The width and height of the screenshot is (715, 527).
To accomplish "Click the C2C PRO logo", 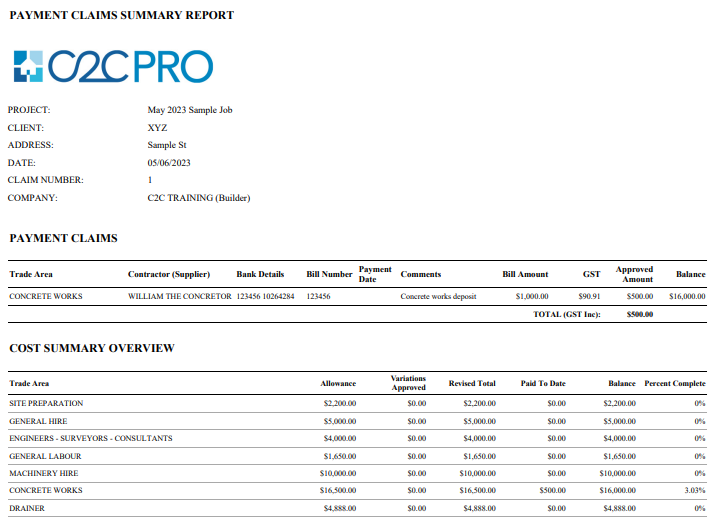I will 113,66.
